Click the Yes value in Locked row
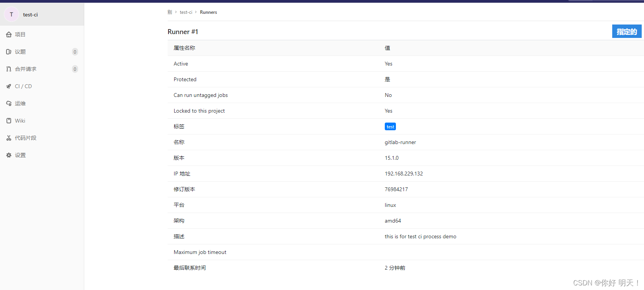The image size is (644, 290). 389,111
